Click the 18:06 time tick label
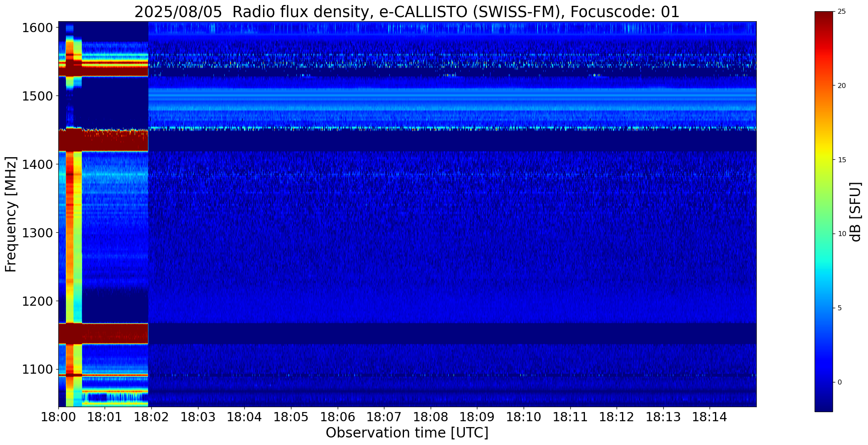 coord(338,417)
